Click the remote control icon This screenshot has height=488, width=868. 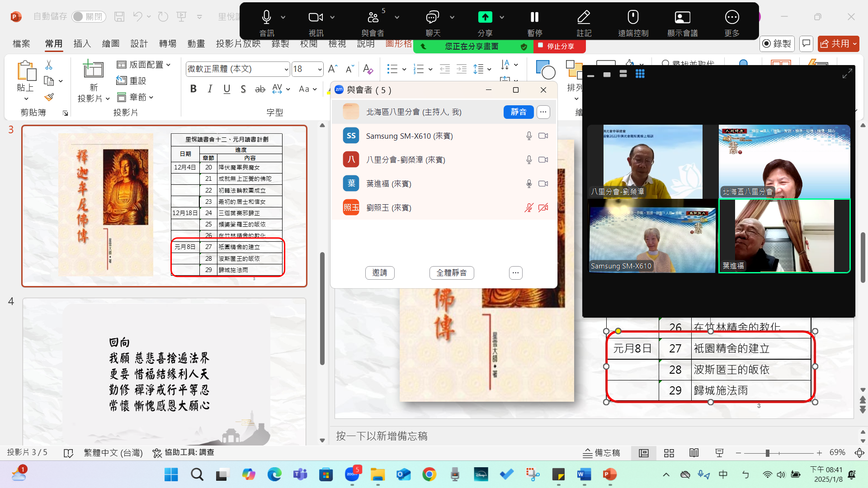(633, 18)
